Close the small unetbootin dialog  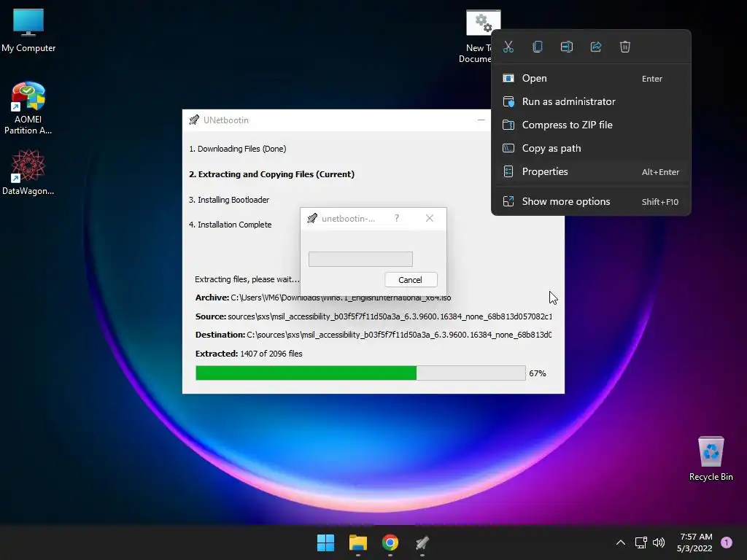[x=429, y=218]
